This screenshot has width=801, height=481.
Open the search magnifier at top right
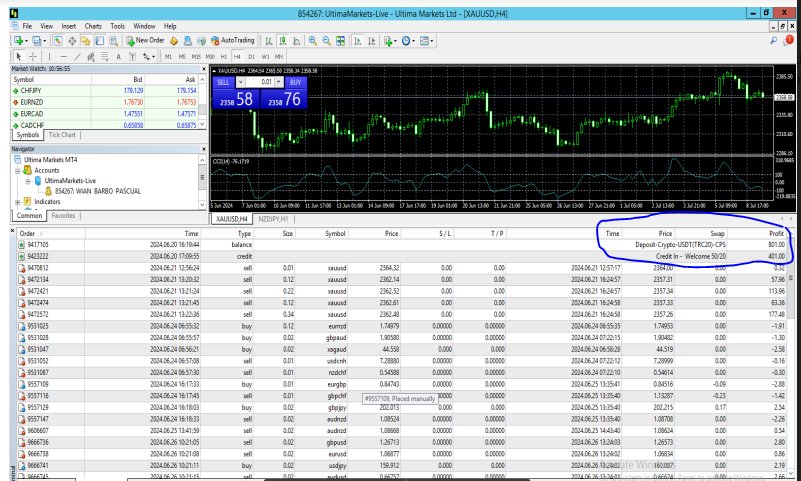pos(773,40)
